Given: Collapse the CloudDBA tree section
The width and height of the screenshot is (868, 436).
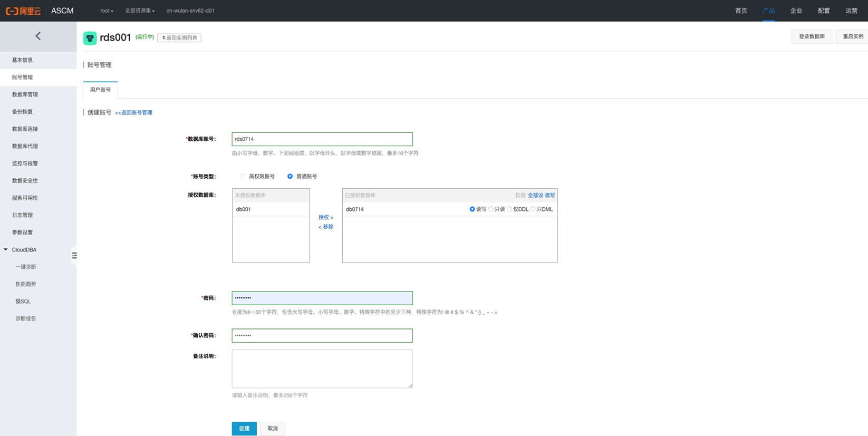Looking at the screenshot, I should 6,249.
